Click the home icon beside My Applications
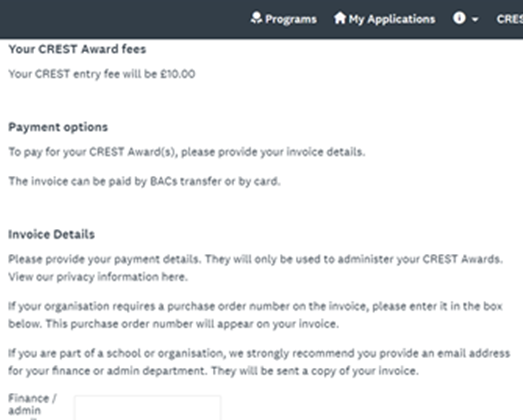 (x=340, y=18)
